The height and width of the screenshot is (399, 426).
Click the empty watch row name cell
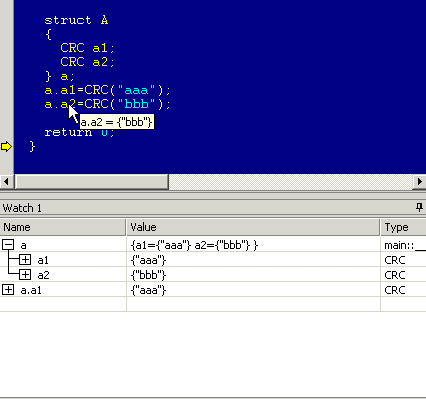click(63, 304)
